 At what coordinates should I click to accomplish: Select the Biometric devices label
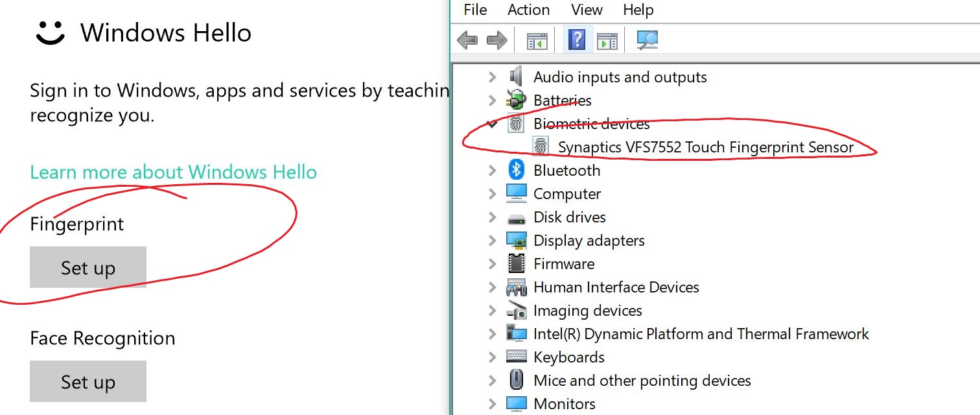[x=591, y=123]
